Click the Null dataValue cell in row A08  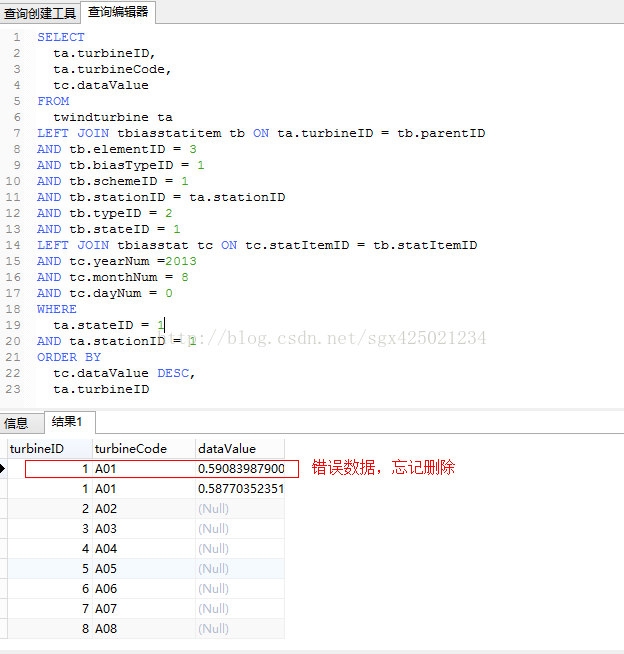[240, 629]
